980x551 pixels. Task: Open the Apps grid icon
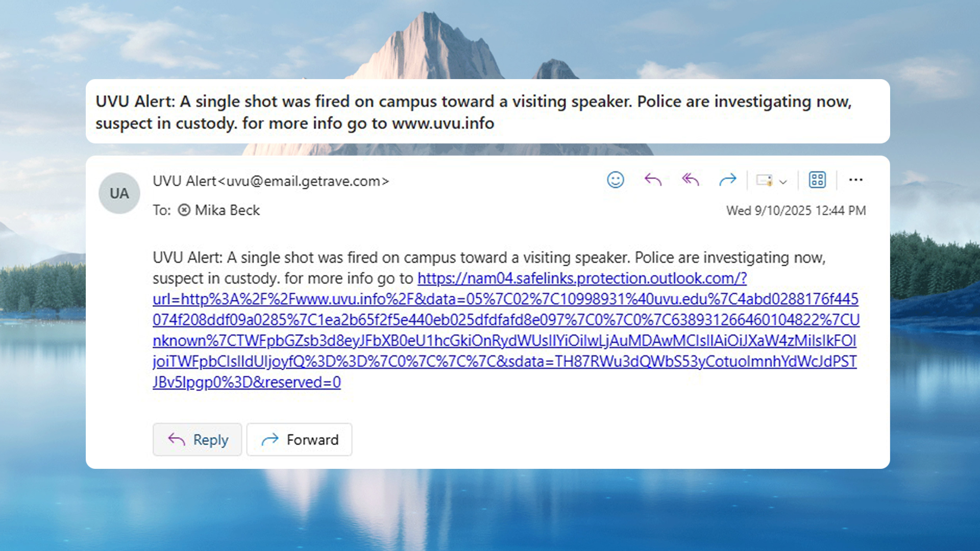point(817,180)
